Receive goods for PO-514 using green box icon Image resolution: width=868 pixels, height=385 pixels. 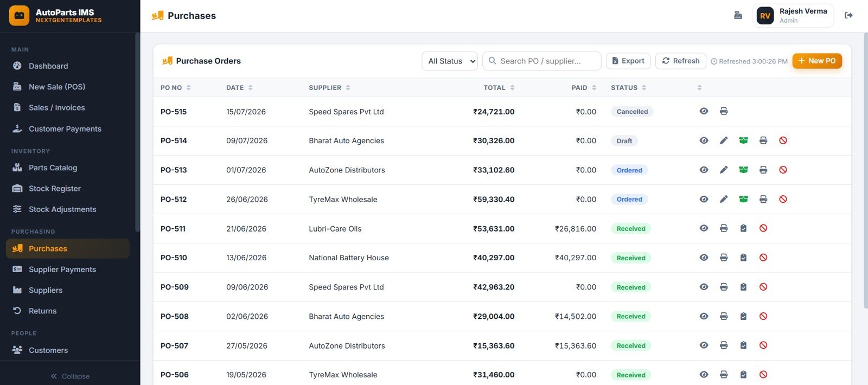pos(743,140)
